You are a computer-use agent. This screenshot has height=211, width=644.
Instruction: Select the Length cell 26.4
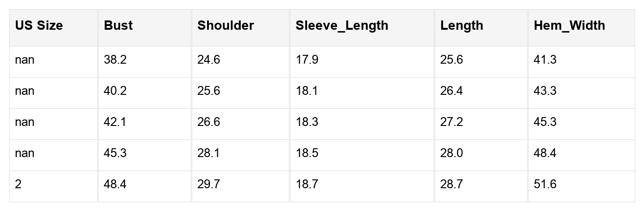point(451,91)
